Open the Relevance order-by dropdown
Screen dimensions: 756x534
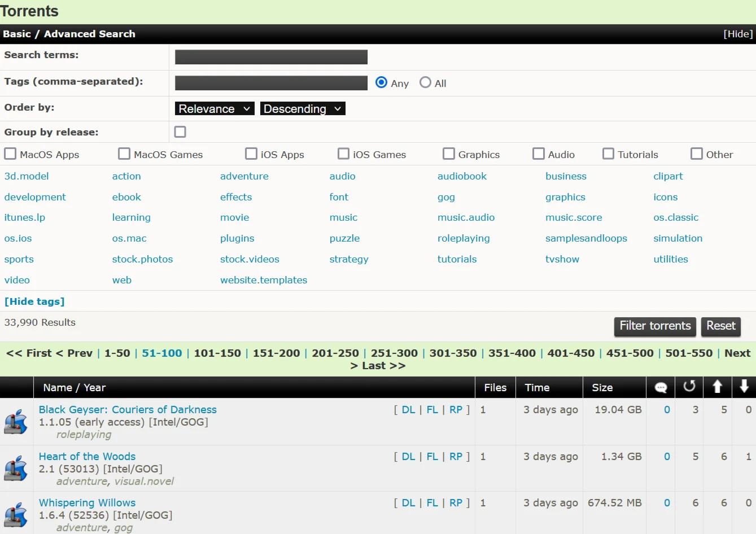coord(215,109)
